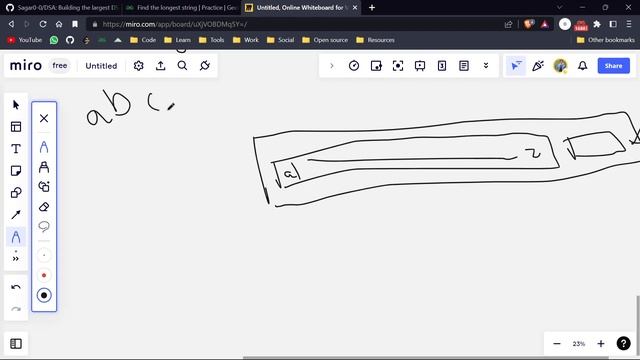Viewport: 640px width, 360px height.
Task: Open the YouTube bookmark
Action: 25,40
